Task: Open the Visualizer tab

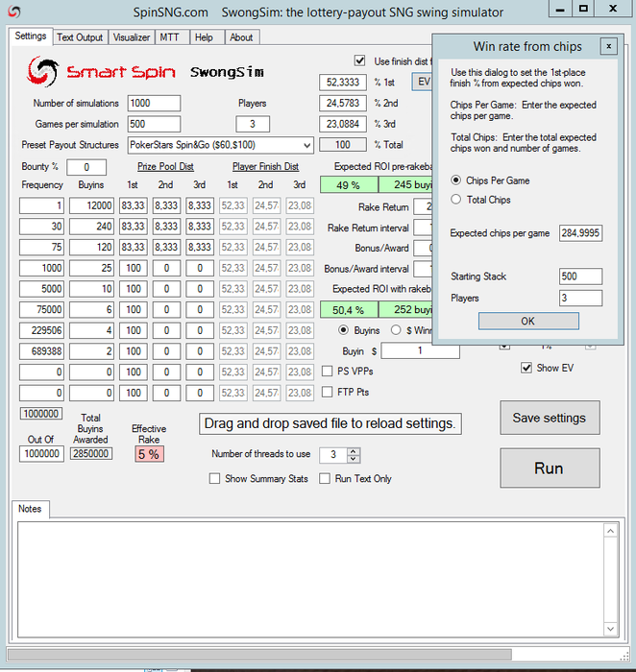Action: point(132,37)
